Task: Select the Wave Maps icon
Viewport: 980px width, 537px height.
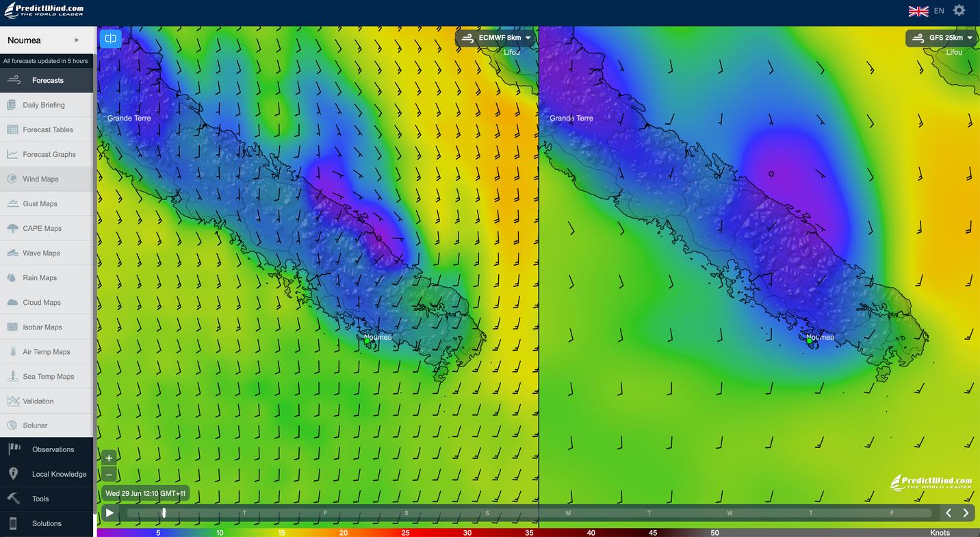Action: [12, 253]
